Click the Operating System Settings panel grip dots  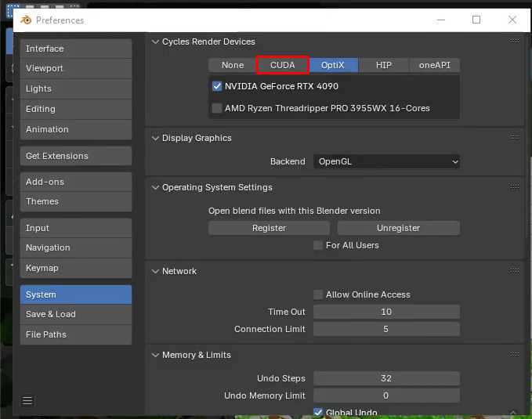coord(514,187)
